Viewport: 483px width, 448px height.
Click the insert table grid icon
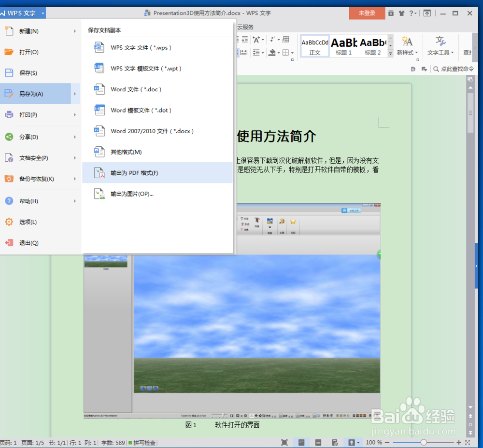pos(286,40)
